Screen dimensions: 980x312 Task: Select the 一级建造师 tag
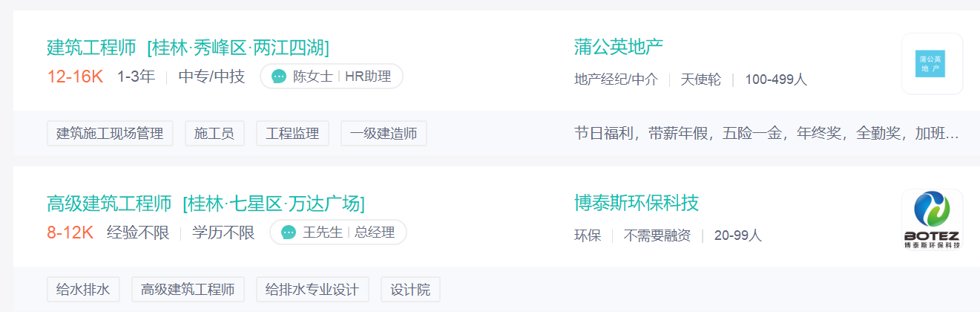(x=384, y=134)
